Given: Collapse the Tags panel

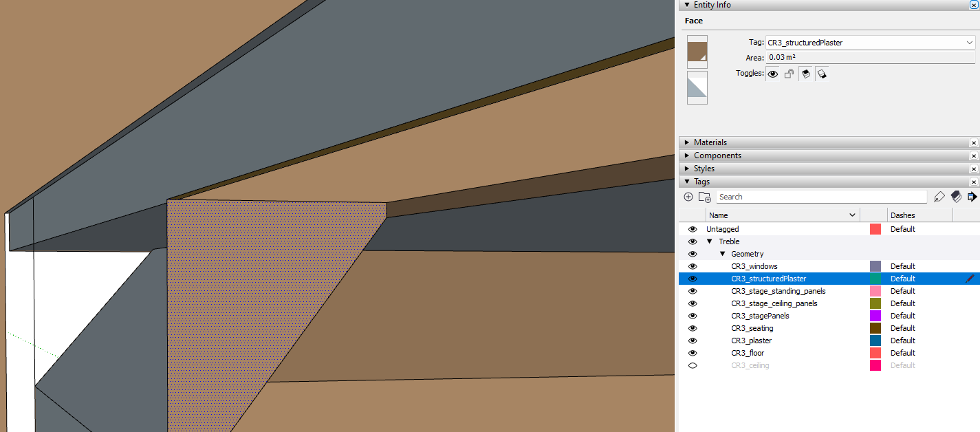Looking at the screenshot, I should coord(686,182).
